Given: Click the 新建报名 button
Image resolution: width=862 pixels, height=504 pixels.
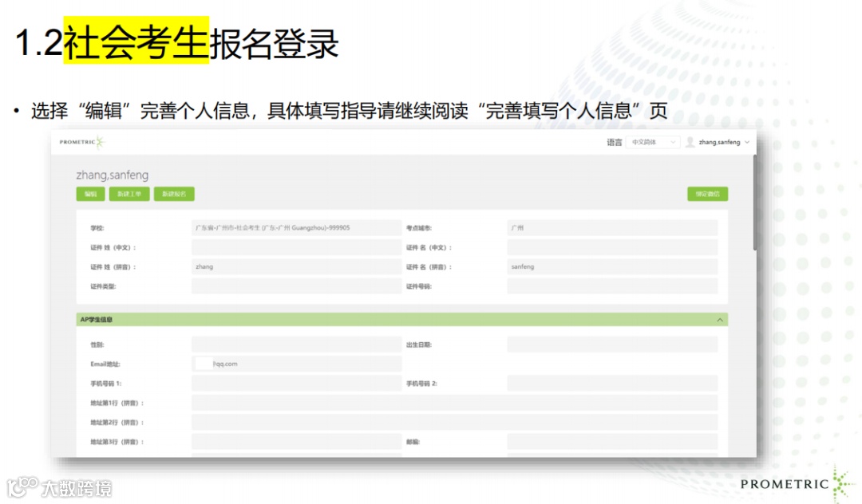Looking at the screenshot, I should coord(174,194).
